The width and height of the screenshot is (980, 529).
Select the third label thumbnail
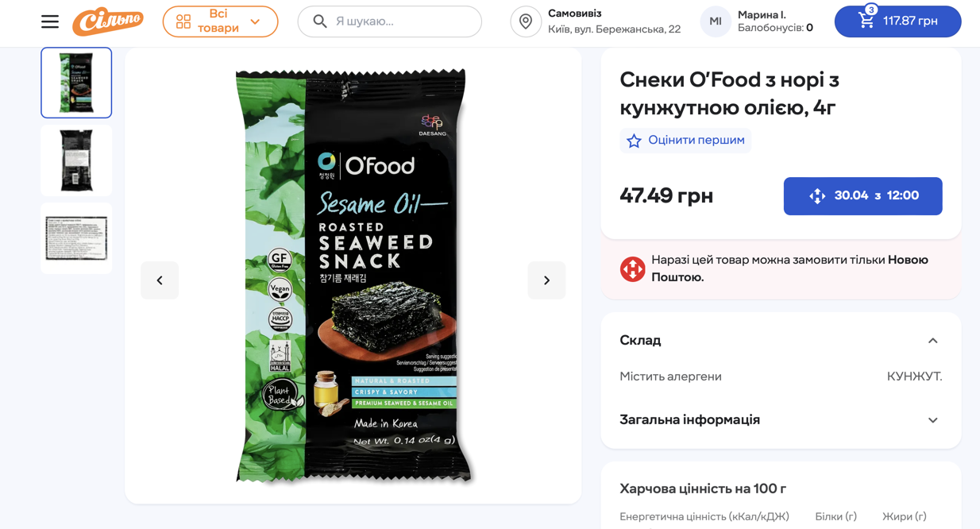click(x=76, y=238)
